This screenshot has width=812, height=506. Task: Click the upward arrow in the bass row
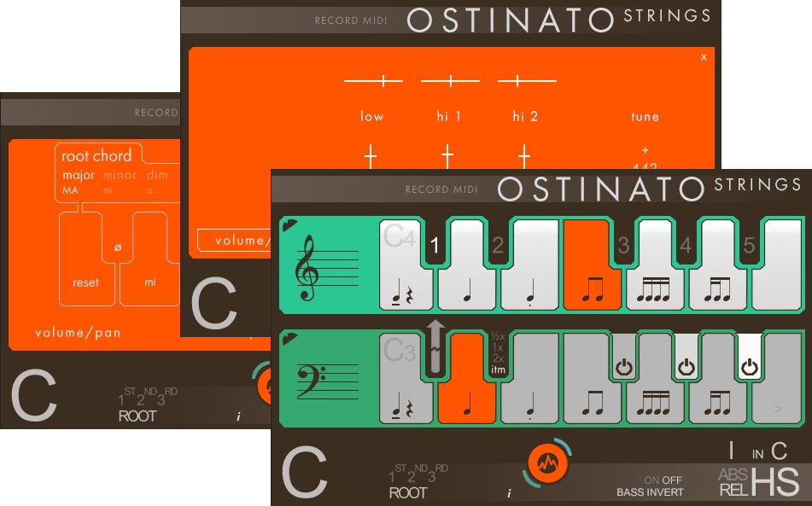(x=435, y=346)
